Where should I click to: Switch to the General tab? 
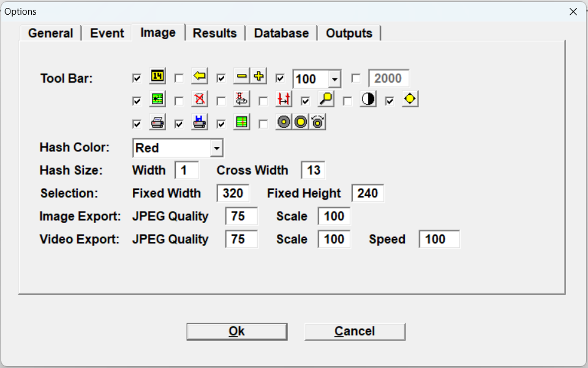click(x=51, y=33)
